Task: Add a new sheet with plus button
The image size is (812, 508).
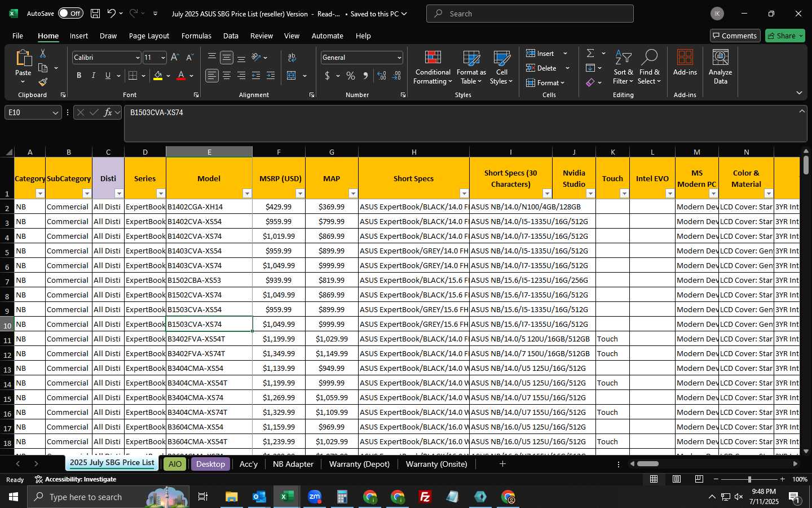Action: click(x=502, y=464)
